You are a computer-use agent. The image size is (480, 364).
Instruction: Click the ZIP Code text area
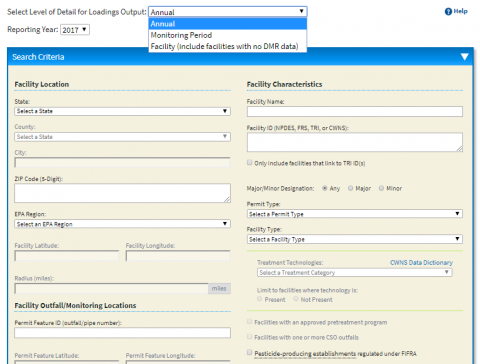122,193
